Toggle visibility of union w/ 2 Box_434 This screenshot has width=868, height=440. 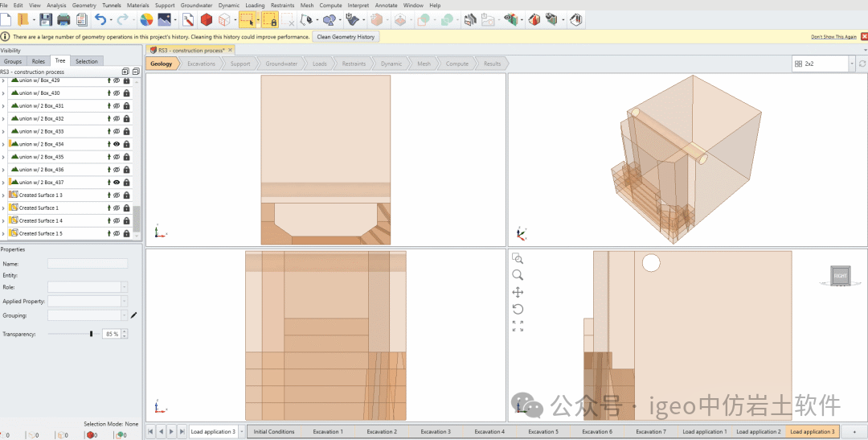[x=117, y=144]
